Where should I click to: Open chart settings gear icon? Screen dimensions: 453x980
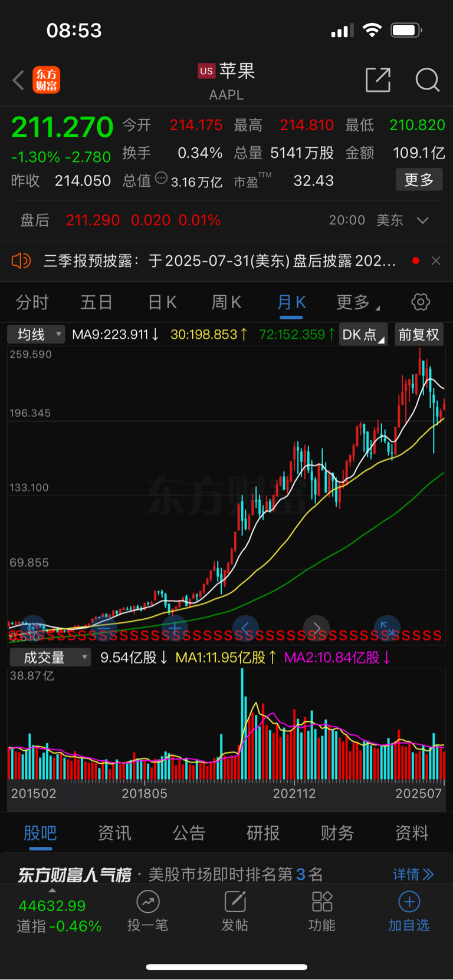tap(421, 302)
